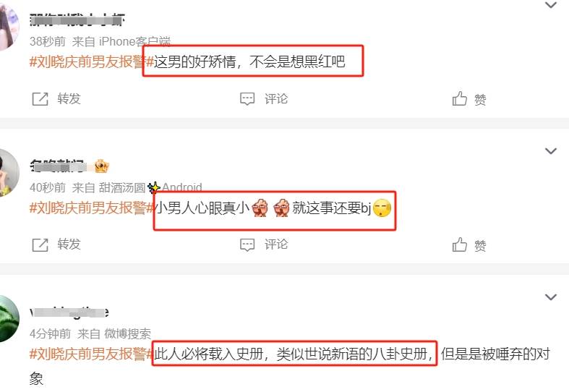569x392 pixels.
Task: Open hashtag 刘晓庆前男友报警 in third post
Action: tap(91, 354)
